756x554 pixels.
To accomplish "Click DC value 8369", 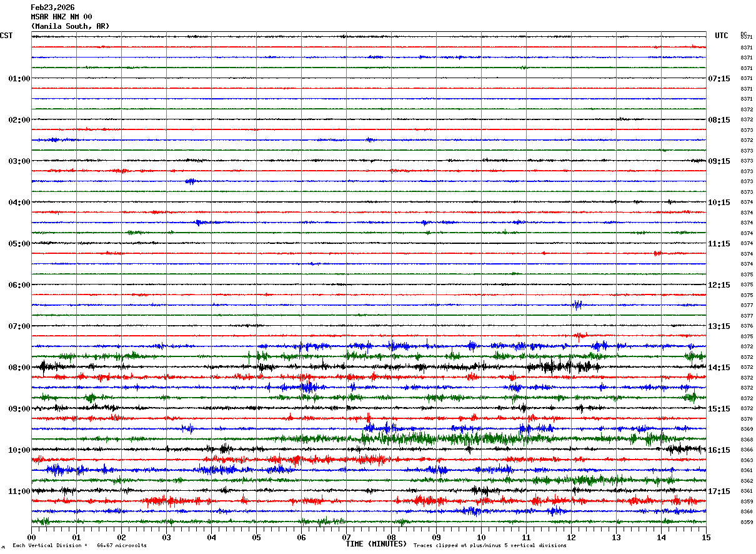I will click(747, 429).
